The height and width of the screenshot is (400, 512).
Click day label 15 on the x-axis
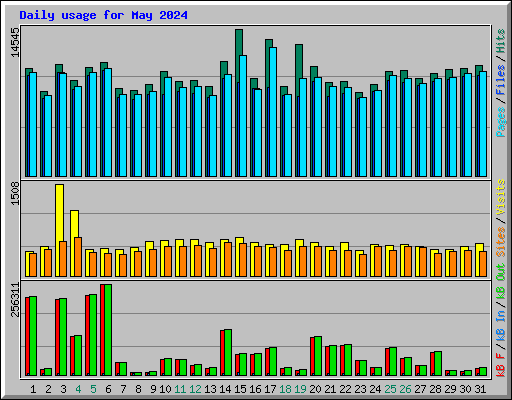pyautogui.click(x=240, y=389)
